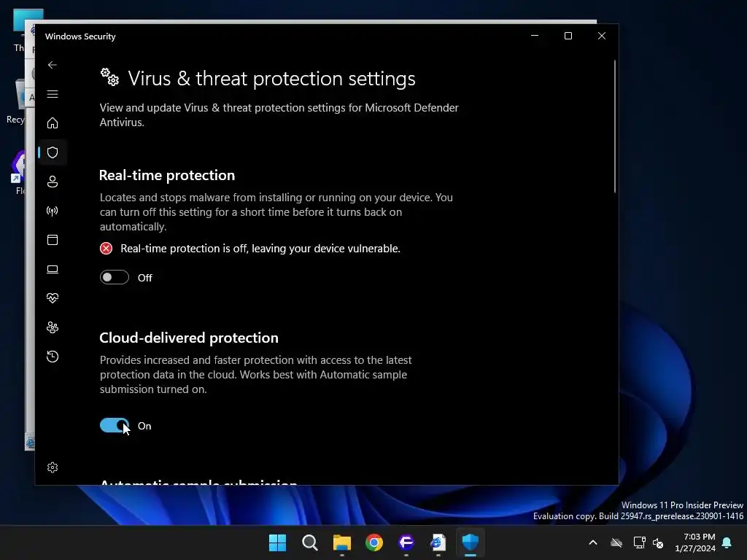747x560 pixels.
Task: Open the Internet Explorer document taskbar icon
Action: tap(438, 542)
